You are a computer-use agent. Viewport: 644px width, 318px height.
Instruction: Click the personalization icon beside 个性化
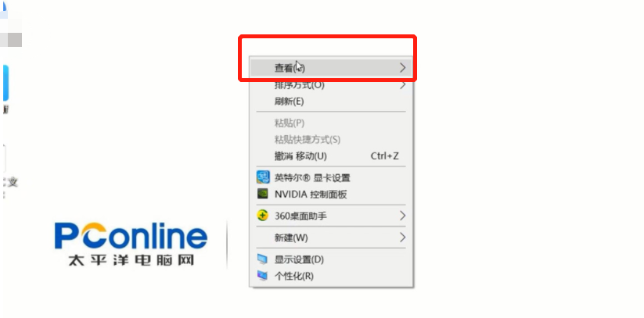262,276
